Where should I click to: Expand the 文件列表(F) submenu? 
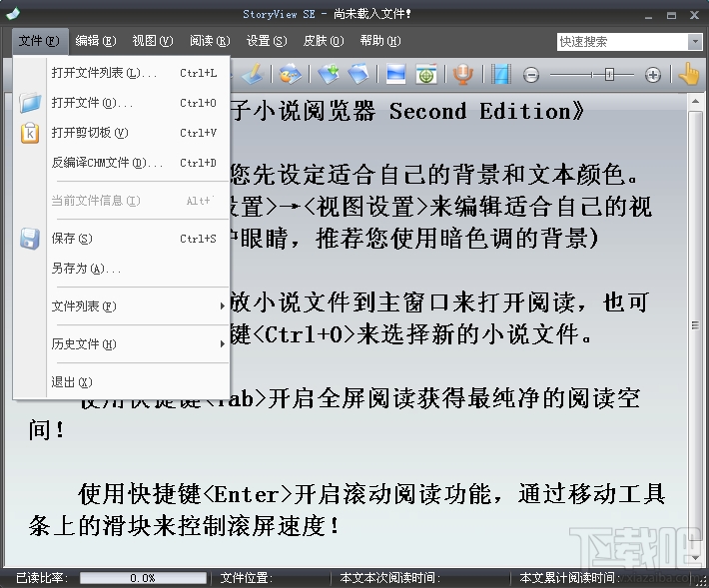click(x=139, y=306)
